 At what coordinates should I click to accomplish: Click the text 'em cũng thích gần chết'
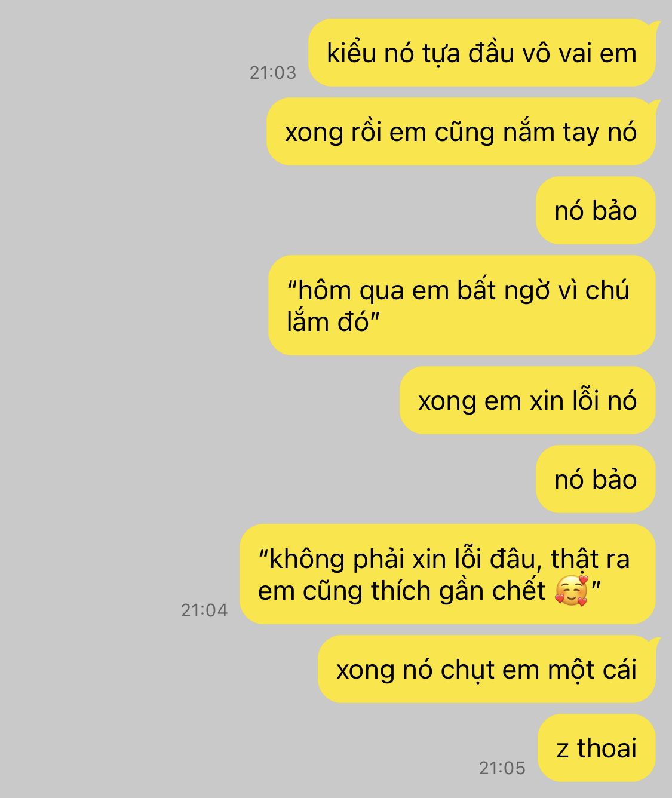click(x=401, y=591)
